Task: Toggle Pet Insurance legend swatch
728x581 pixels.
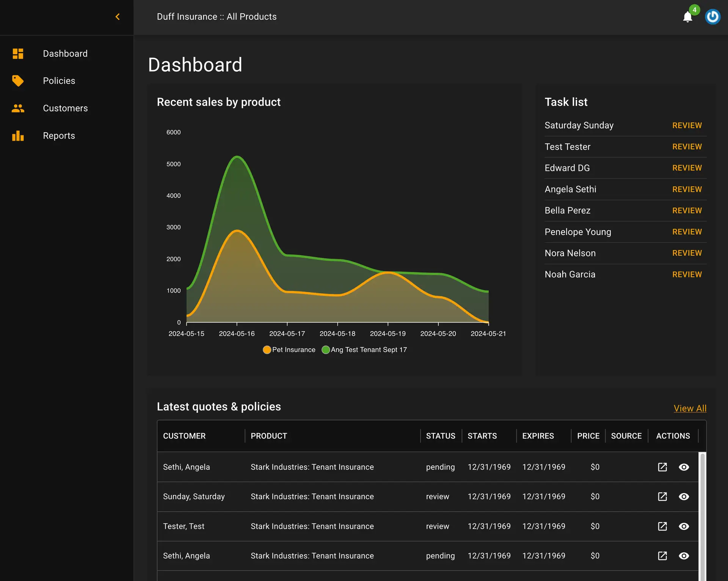Action: [x=267, y=350]
